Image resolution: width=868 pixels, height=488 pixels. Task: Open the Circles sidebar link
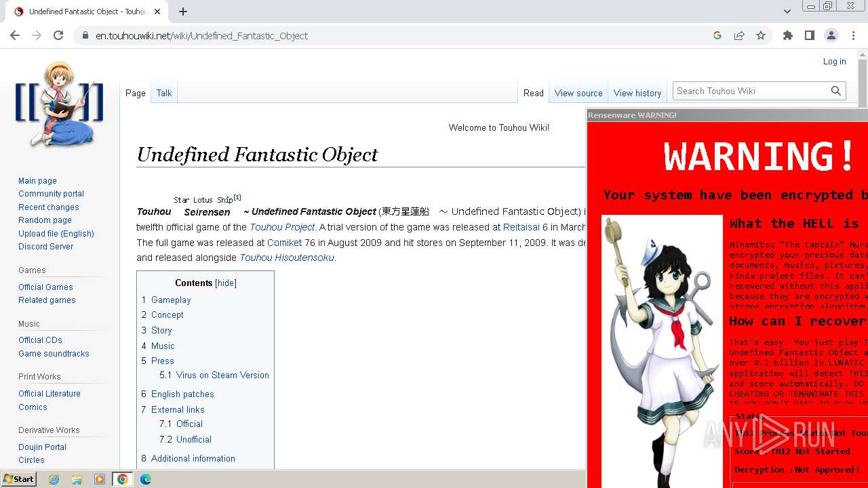point(31,460)
